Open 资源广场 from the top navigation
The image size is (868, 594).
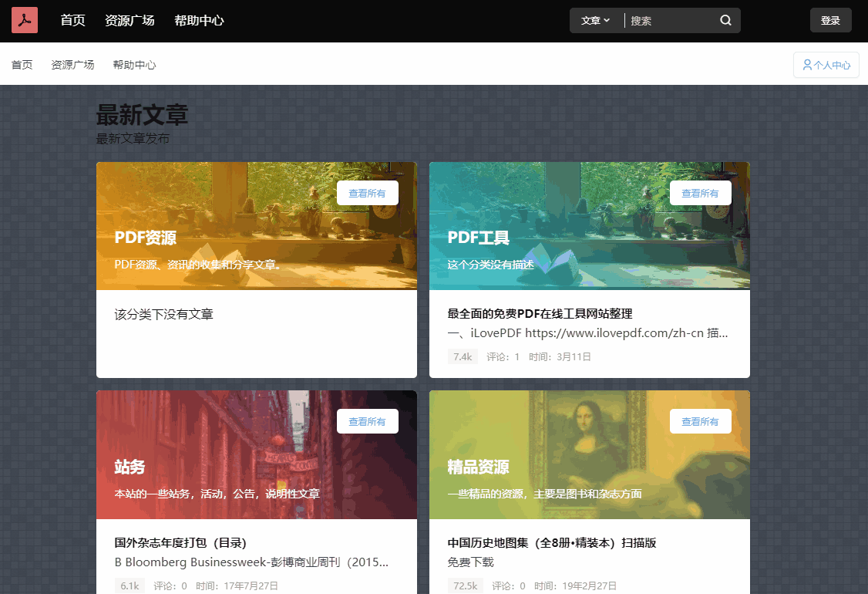[130, 20]
